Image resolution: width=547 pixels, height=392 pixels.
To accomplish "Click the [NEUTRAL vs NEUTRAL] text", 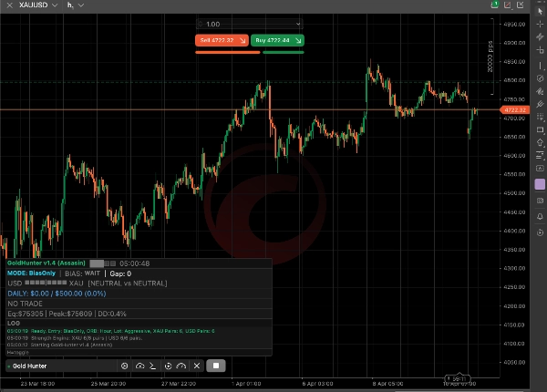I will [128, 284].
